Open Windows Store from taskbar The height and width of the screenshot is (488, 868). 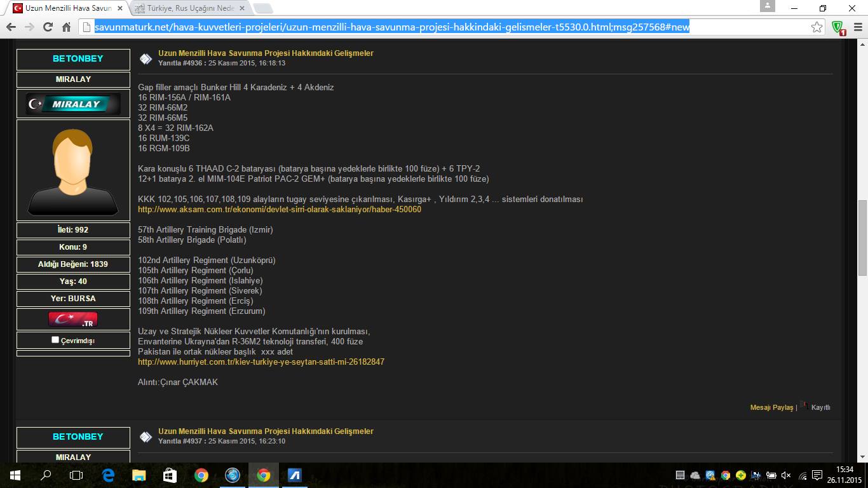[x=170, y=475]
